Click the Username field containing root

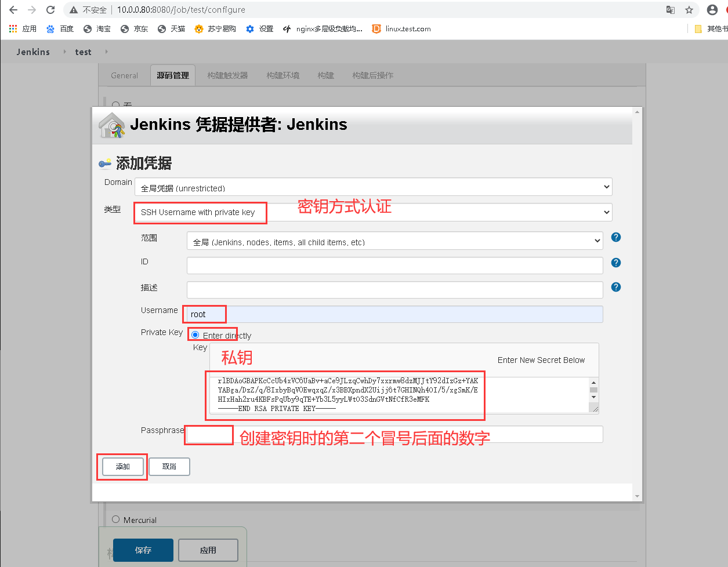[395, 314]
